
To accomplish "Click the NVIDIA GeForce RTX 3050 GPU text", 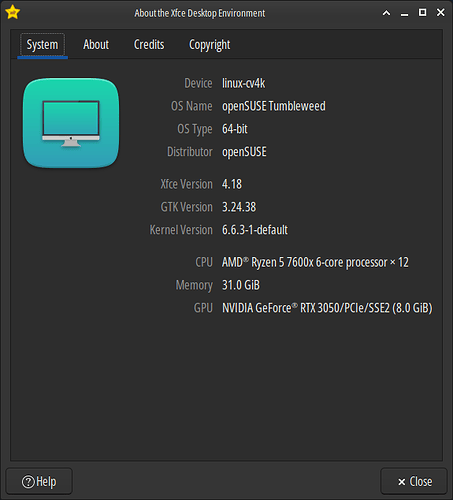I will pos(327,308).
